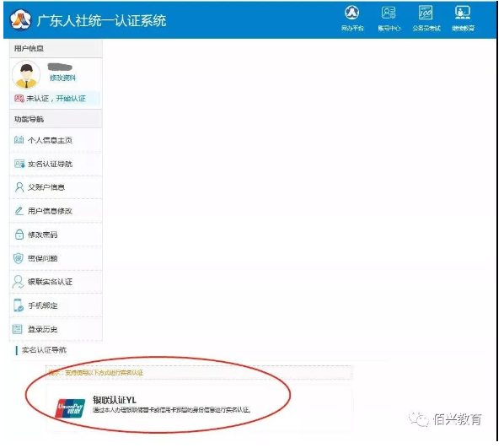Image resolution: width=504 pixels, height=448 pixels.
Task: Click the 用户信息修改 pencil icon
Action: [x=19, y=210]
